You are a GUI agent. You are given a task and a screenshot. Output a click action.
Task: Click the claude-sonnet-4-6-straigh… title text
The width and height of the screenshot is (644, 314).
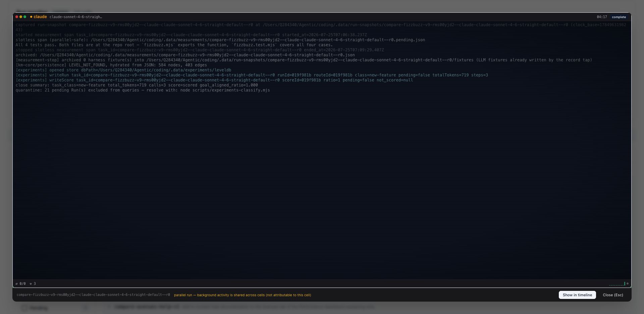(x=76, y=17)
